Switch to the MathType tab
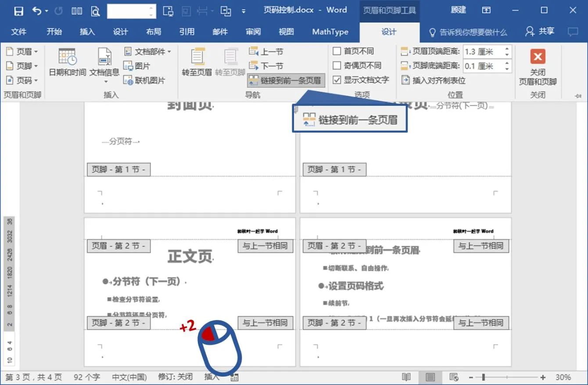Screen dimensions: 588x385 coord(330,32)
